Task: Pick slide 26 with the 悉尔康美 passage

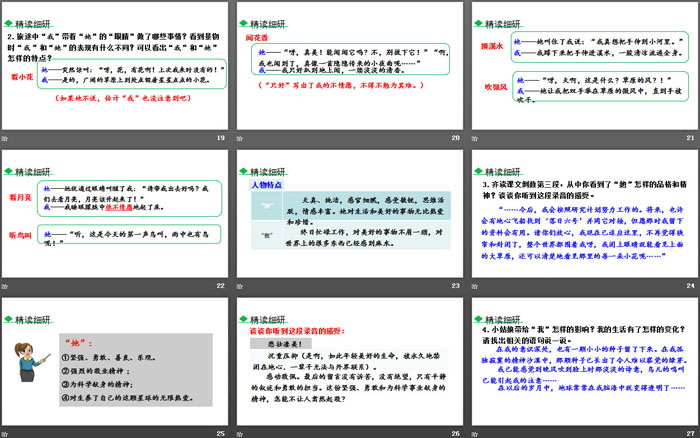Action: [349, 358]
